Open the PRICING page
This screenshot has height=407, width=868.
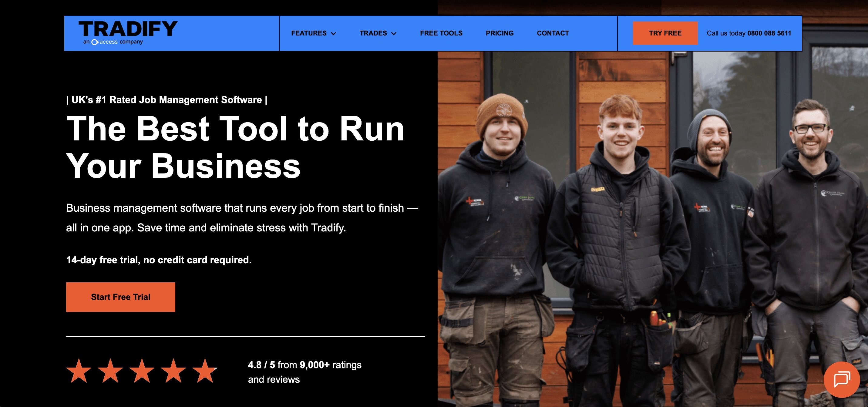(x=500, y=33)
